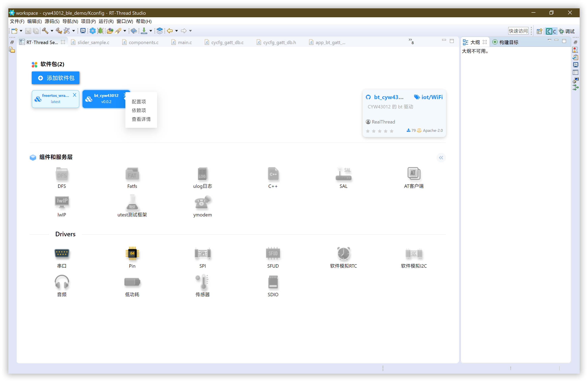The width and height of the screenshot is (588, 382).
Task: Enable the Fatfs component icon
Action: coord(132,174)
